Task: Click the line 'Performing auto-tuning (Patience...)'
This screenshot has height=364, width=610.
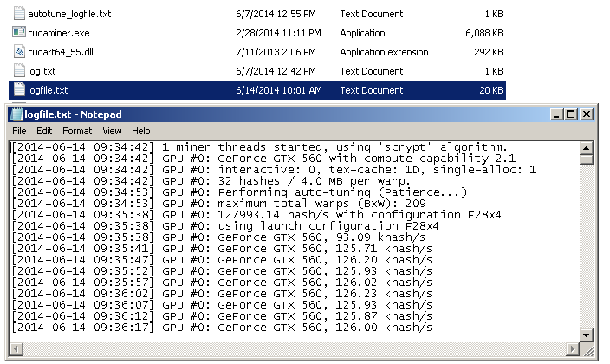Action: coord(239,192)
